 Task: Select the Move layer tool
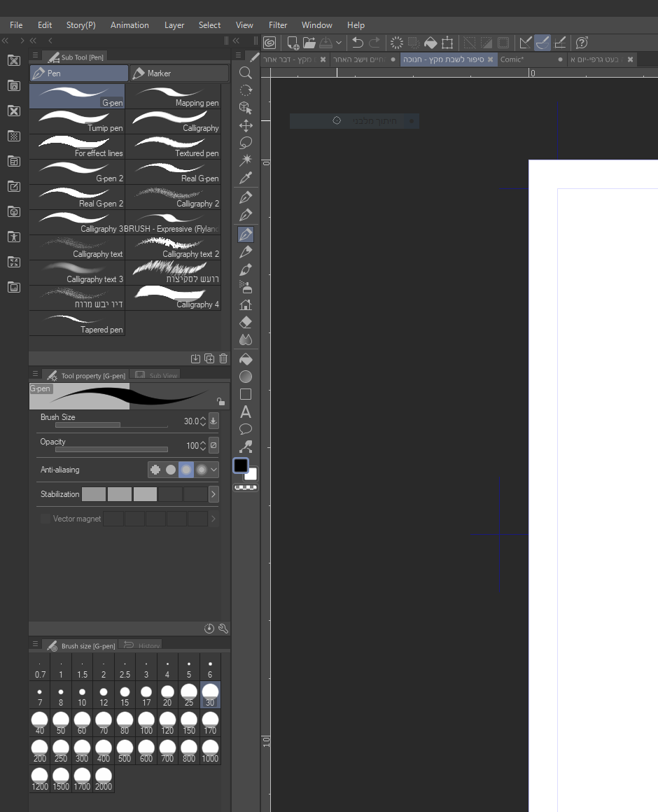click(246, 126)
